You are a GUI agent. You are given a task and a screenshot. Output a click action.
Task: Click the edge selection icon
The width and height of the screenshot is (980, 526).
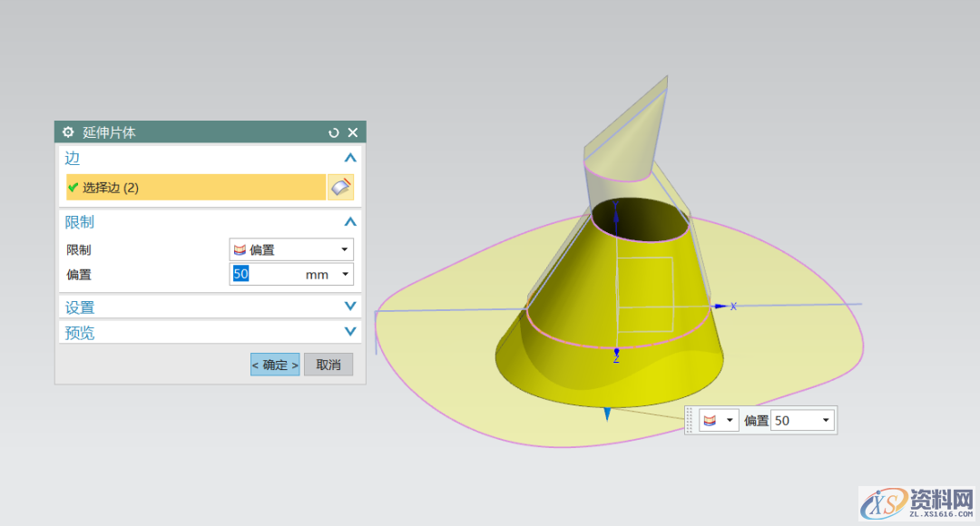click(340, 188)
